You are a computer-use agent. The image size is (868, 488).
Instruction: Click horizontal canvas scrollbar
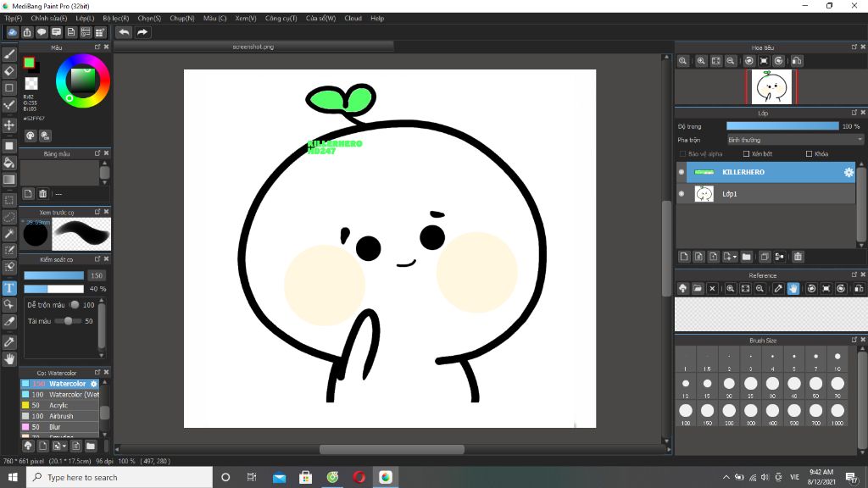[392, 449]
